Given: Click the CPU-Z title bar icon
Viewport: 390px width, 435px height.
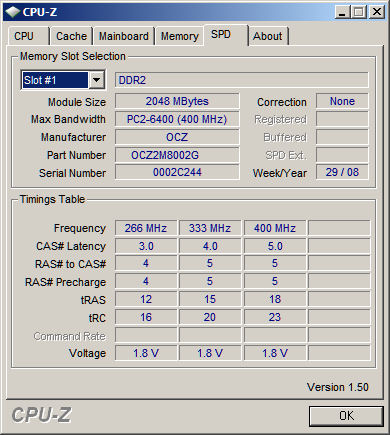Looking at the screenshot, I should pos(12,12).
